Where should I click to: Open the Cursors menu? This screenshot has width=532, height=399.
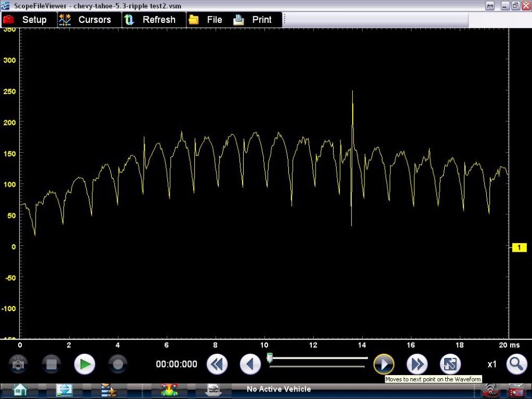tap(87, 20)
